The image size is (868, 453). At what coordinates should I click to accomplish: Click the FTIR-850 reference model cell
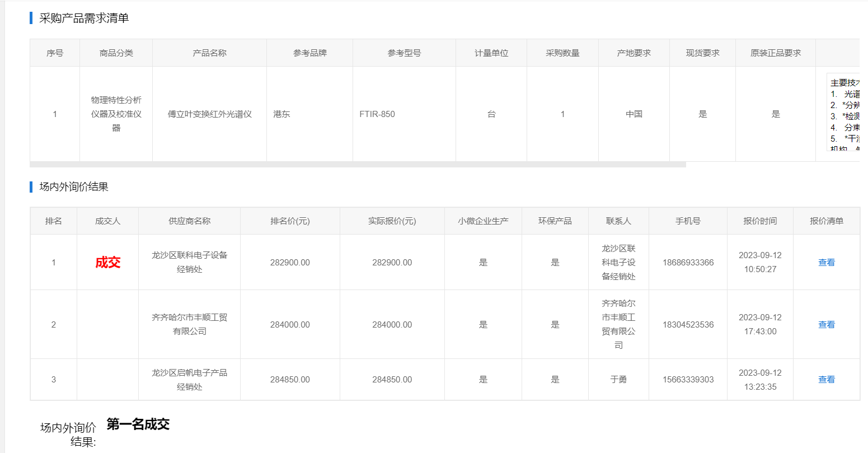[x=377, y=114]
